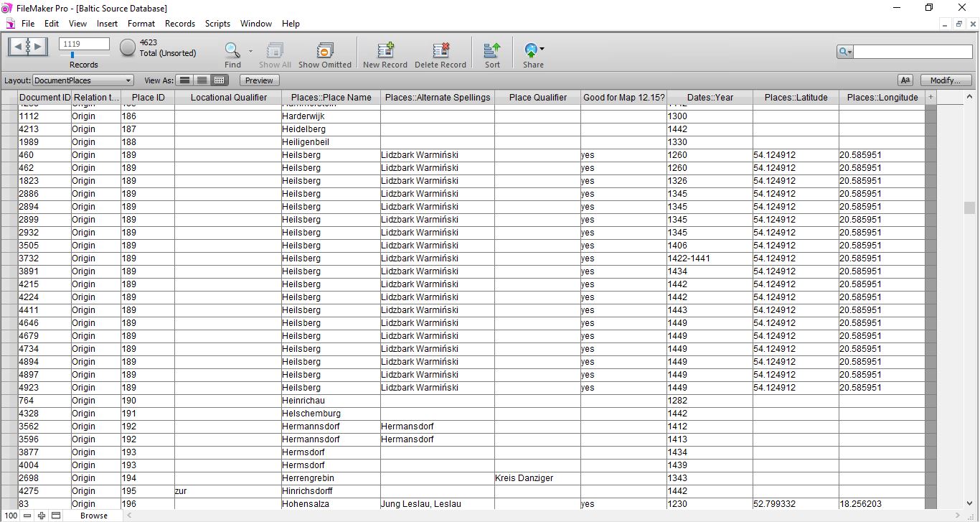Click the Kreis Danziger qualifier cell
Image resolution: width=980 pixels, height=522 pixels.
537,478
